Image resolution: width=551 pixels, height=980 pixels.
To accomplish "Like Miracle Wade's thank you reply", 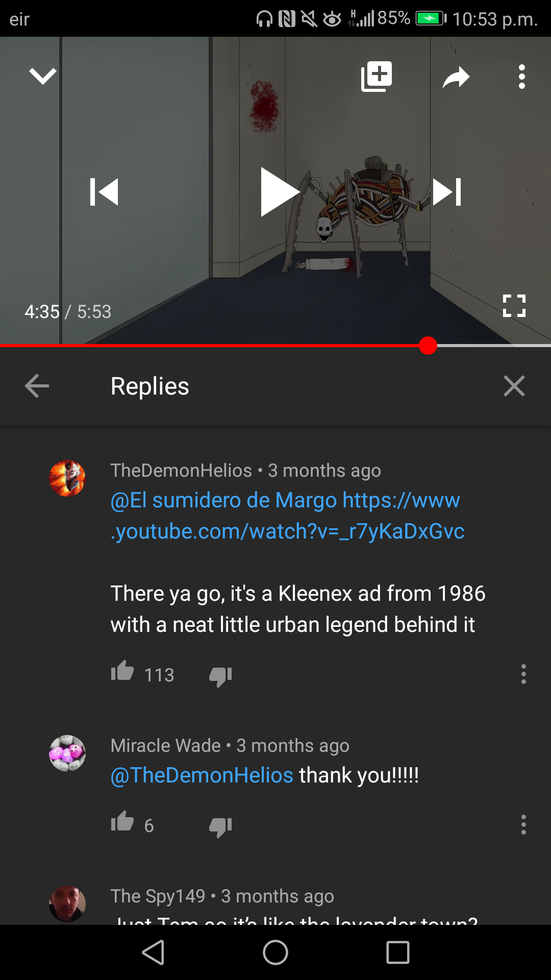I will [x=122, y=821].
